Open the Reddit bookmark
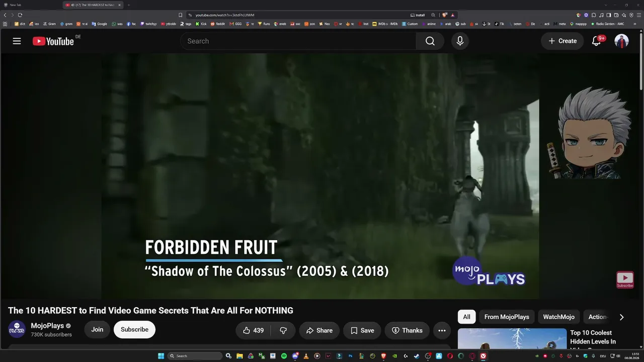 point(217,24)
